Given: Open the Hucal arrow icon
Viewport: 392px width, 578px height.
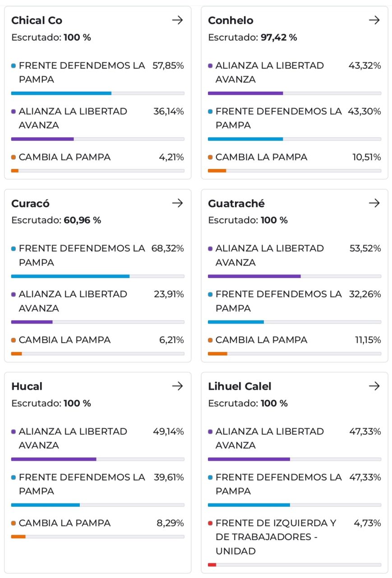Looking at the screenshot, I should point(178,386).
